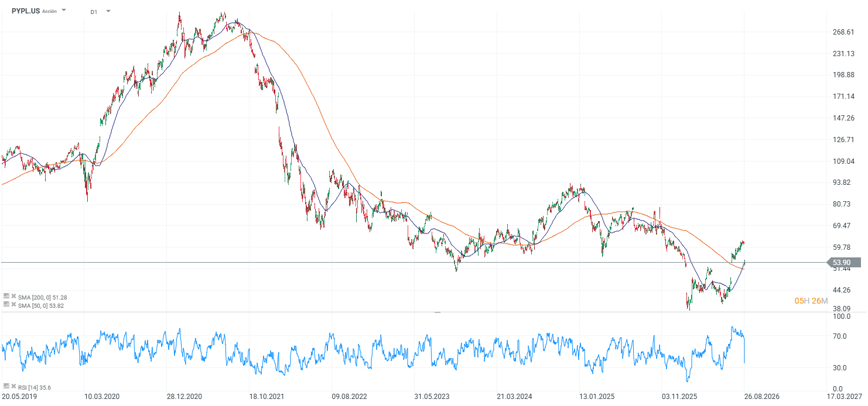Viewport: 868px width, 406px height.
Task: Click the panel divider handle above RSI
Action: pyautogui.click(x=437, y=313)
